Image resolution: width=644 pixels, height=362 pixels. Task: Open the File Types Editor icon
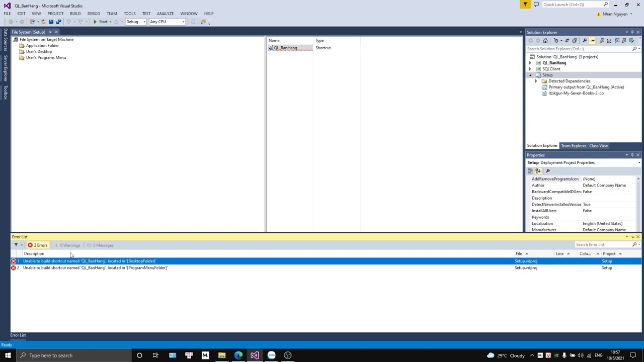pos(617,41)
